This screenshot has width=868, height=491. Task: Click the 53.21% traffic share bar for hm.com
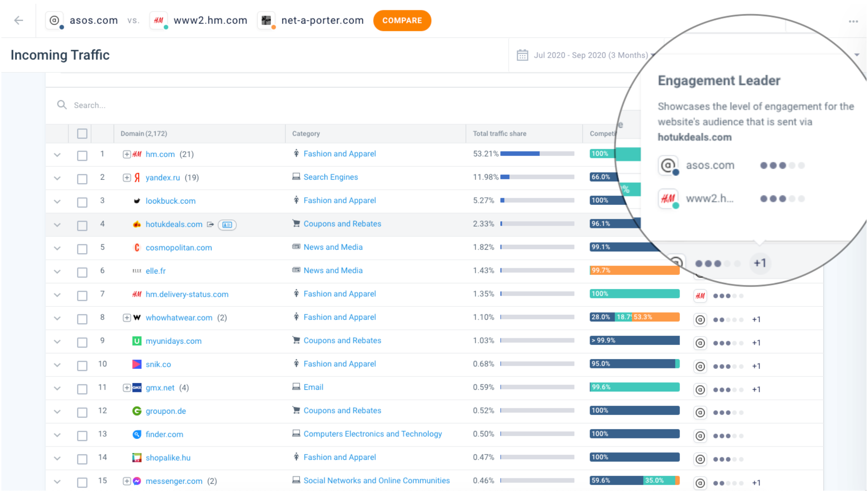coord(537,154)
